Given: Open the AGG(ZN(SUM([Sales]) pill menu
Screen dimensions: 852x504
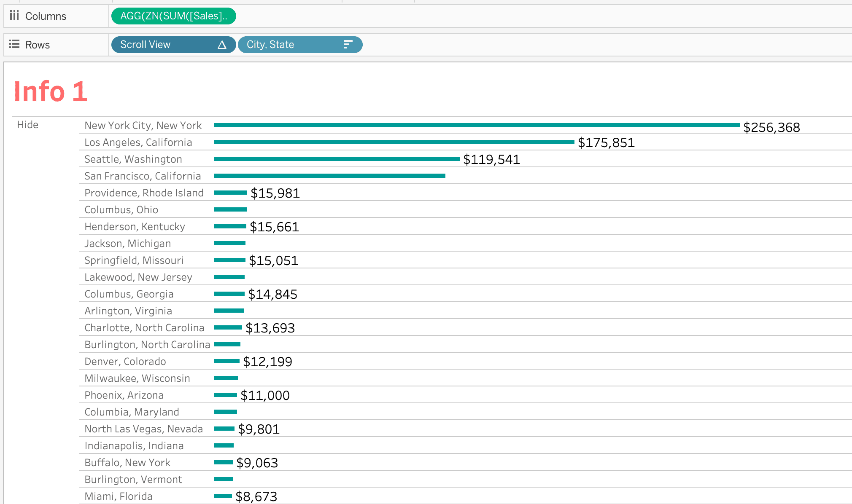Looking at the screenshot, I should pyautogui.click(x=173, y=16).
